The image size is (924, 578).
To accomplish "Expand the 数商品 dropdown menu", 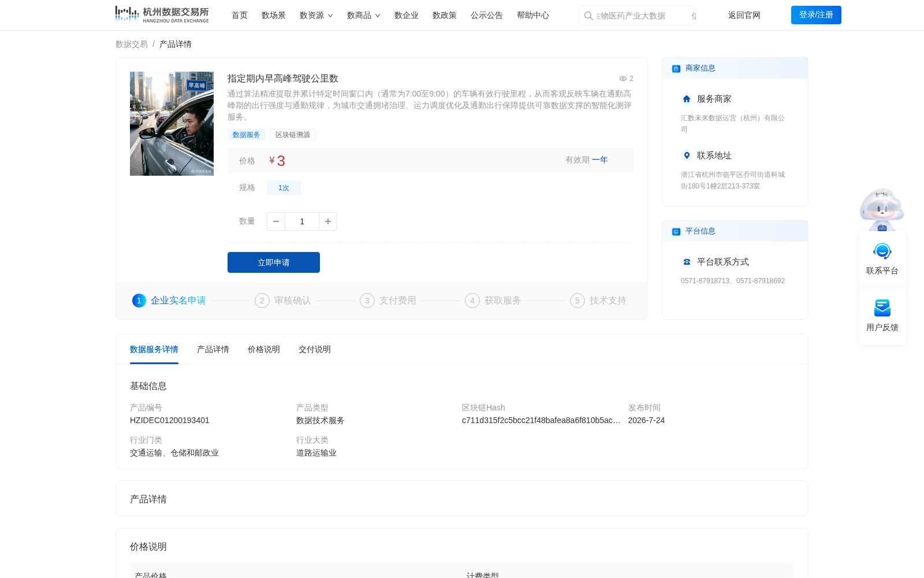I will point(363,15).
